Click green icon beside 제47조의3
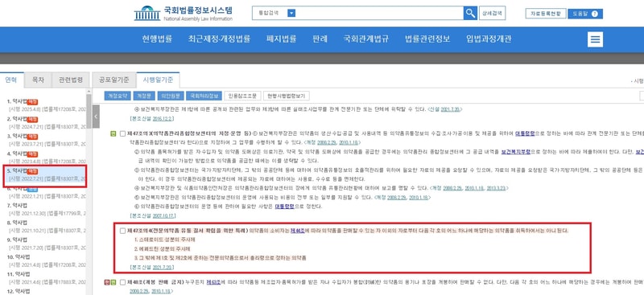Viewport: 644px width, 295px height. (113, 133)
